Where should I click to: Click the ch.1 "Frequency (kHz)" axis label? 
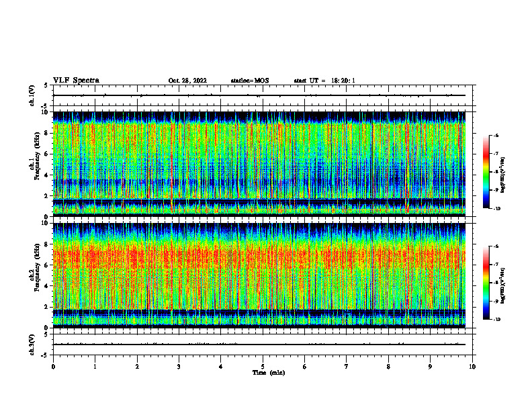click(x=37, y=156)
